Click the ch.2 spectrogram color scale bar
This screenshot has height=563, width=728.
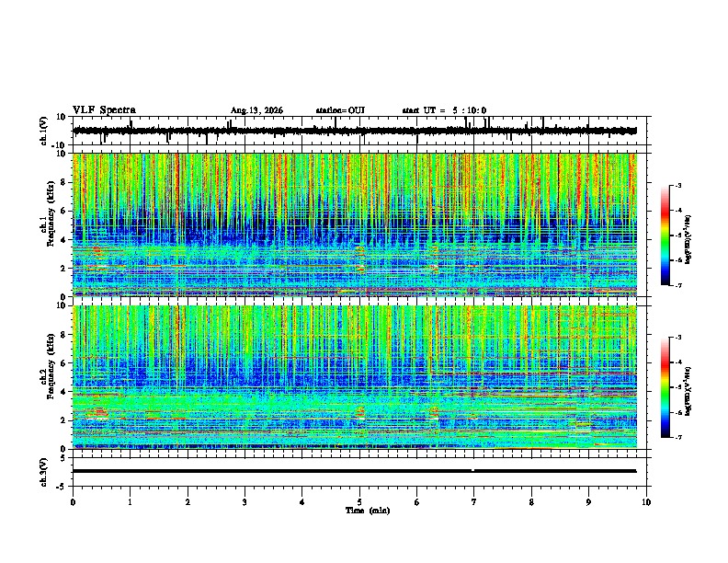(665, 387)
